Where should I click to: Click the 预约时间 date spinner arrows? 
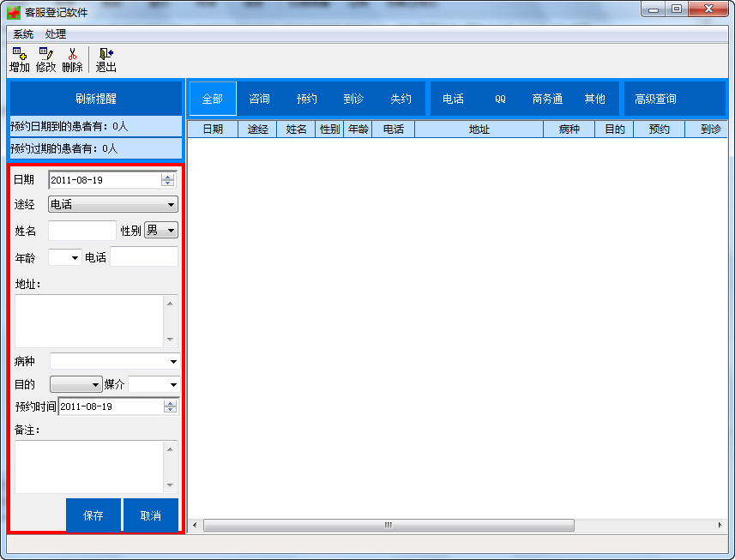coord(170,406)
